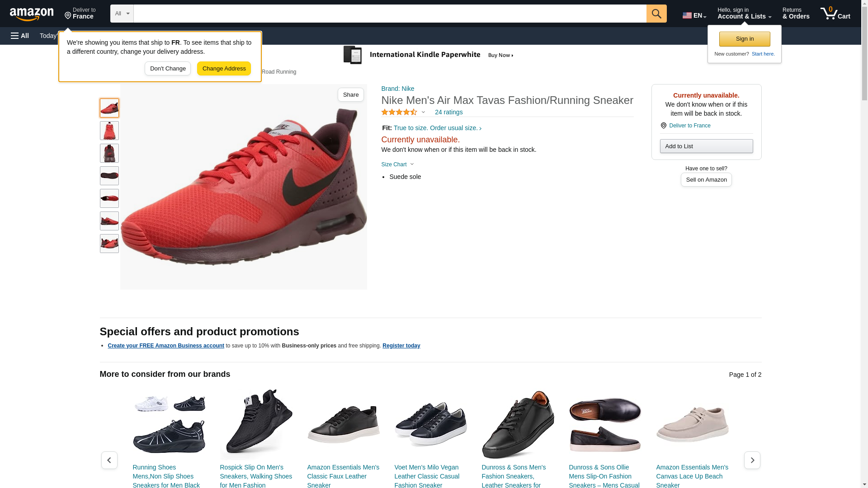This screenshot has height=488, width=868.
Task: Click the Add to List button
Action: click(x=706, y=146)
